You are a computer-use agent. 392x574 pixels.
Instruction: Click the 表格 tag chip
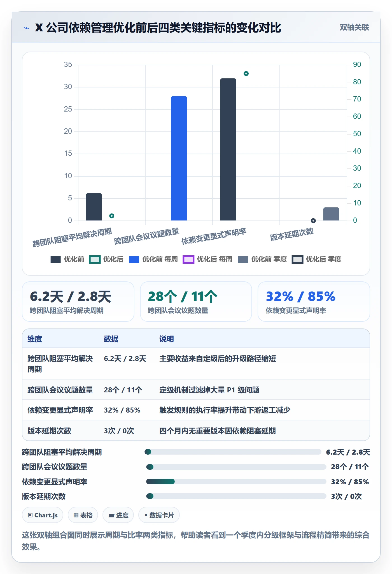(x=83, y=515)
